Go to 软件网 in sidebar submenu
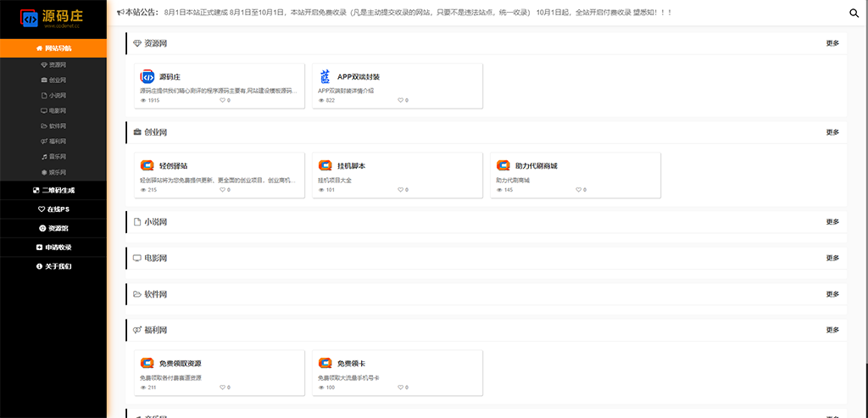This screenshot has height=418, width=868. pyautogui.click(x=53, y=126)
